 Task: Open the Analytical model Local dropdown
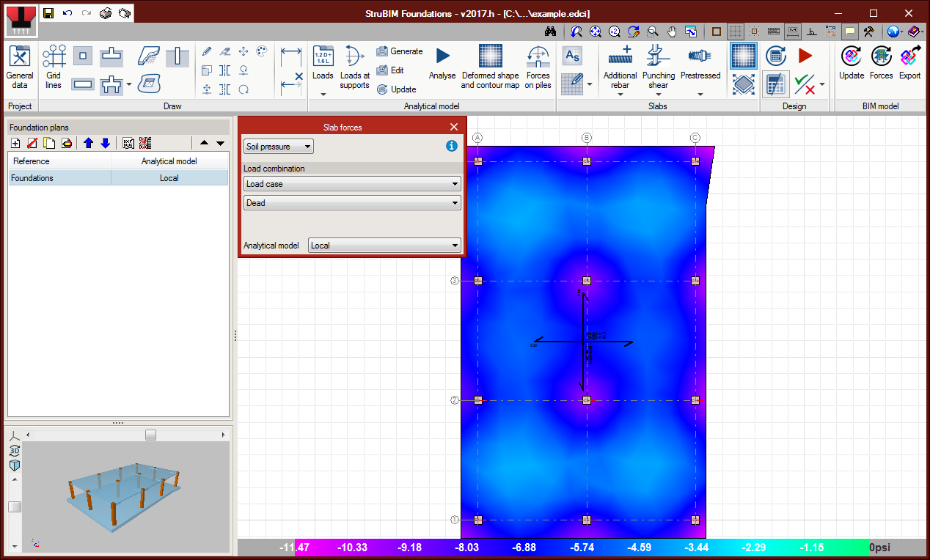pos(384,246)
